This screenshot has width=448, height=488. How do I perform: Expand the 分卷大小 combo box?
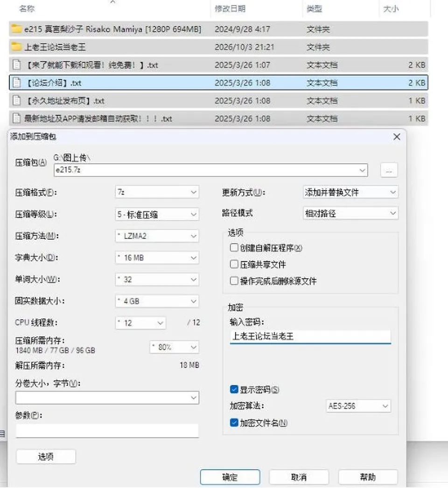tap(107, 398)
